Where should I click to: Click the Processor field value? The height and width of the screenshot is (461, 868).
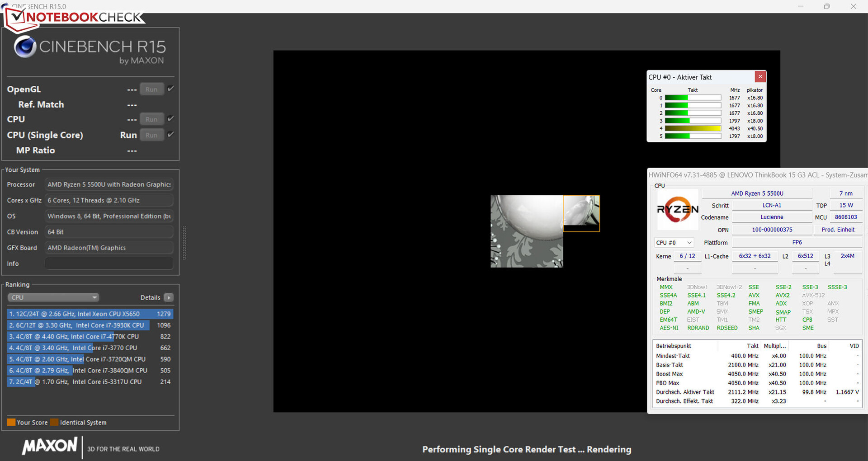pos(109,184)
